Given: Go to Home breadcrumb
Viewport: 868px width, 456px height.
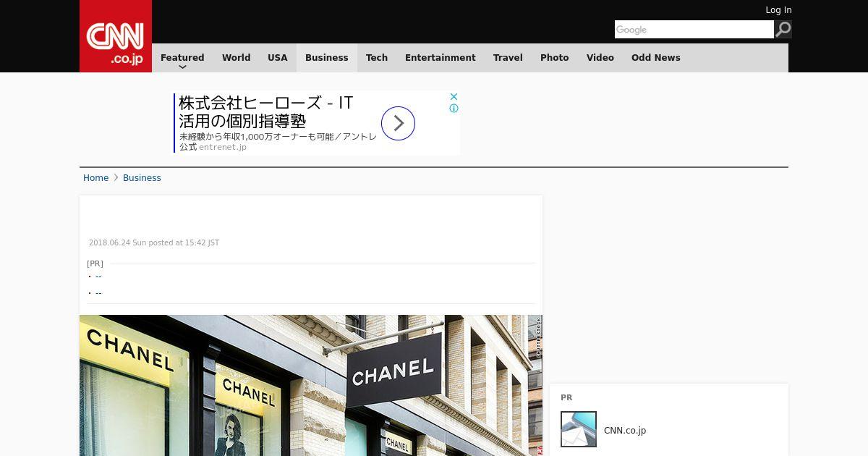Looking at the screenshot, I should (x=95, y=178).
